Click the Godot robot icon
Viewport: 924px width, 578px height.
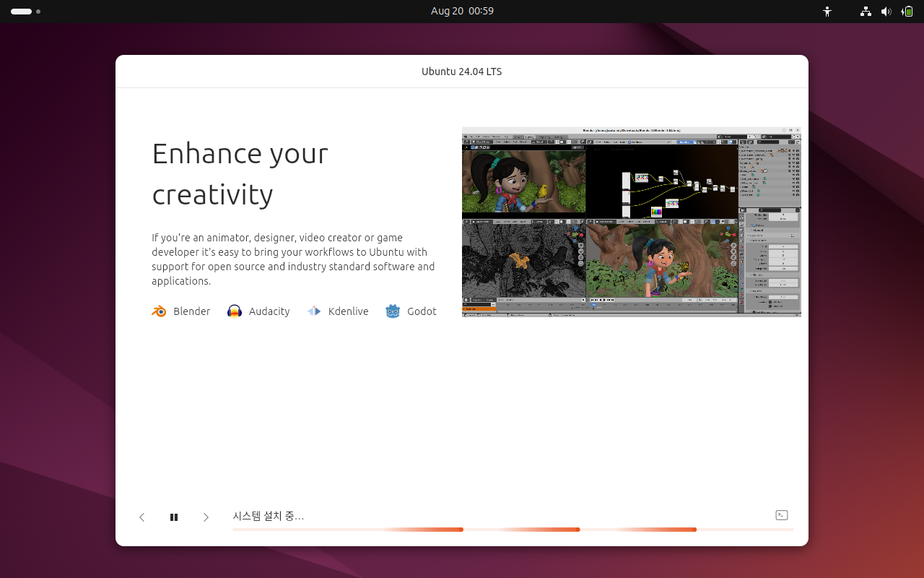393,311
